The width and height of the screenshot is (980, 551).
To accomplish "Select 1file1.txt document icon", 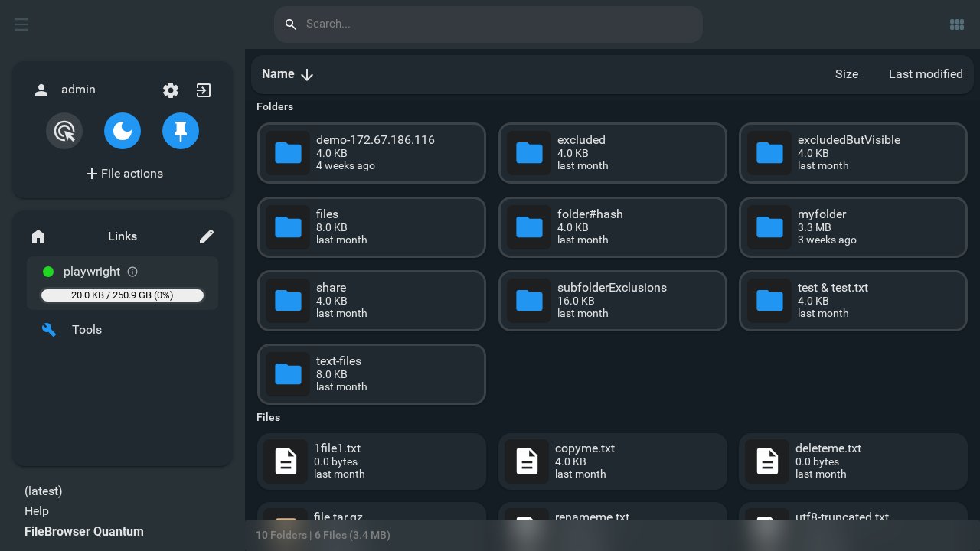I will [x=286, y=461].
